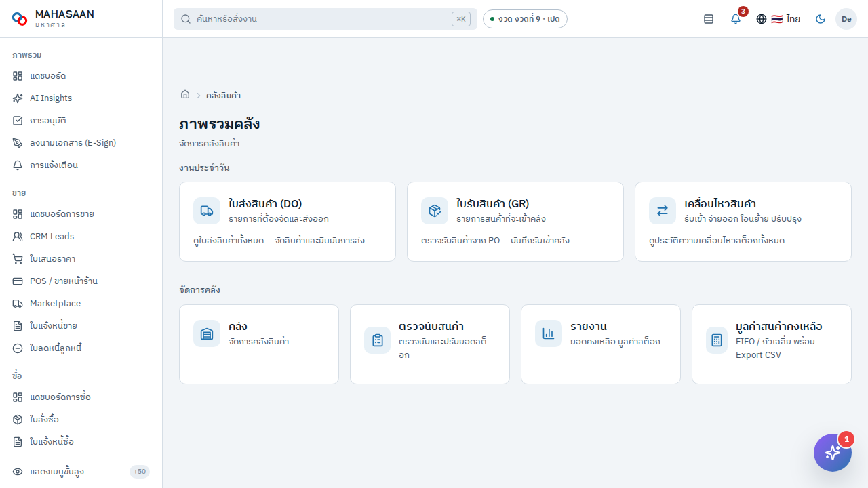This screenshot has height=488, width=868.
Task: Click the CRM Leads people icon
Action: coord(18,237)
